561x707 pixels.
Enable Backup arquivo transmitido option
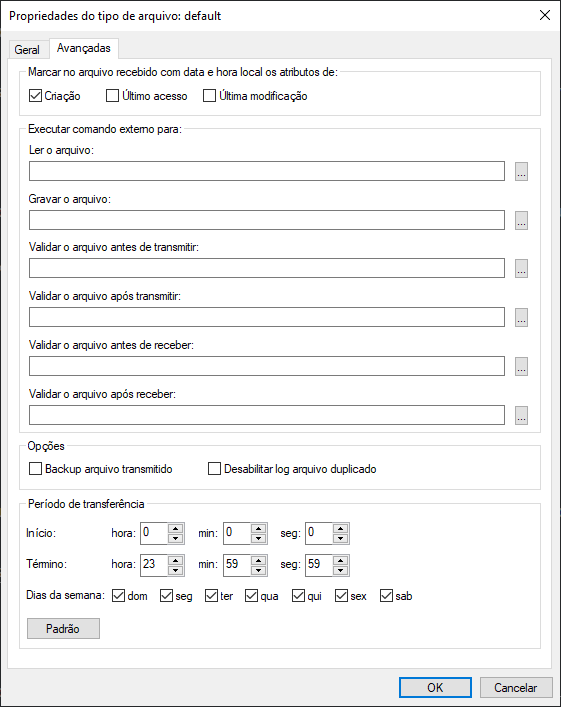(x=35, y=468)
